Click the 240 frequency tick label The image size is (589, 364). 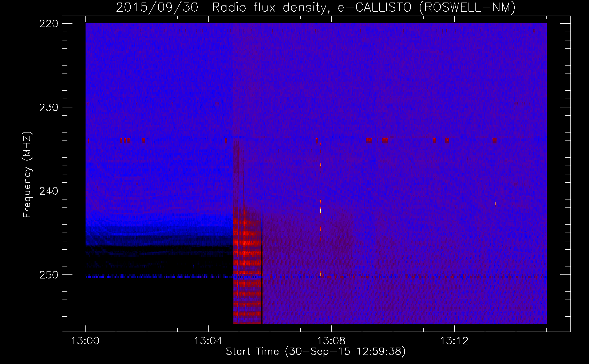(48, 191)
